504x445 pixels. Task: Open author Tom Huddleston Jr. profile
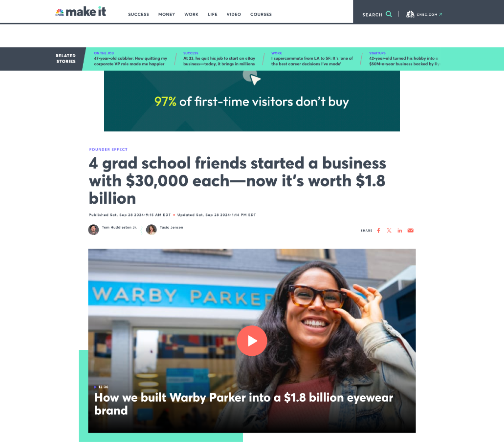119,227
